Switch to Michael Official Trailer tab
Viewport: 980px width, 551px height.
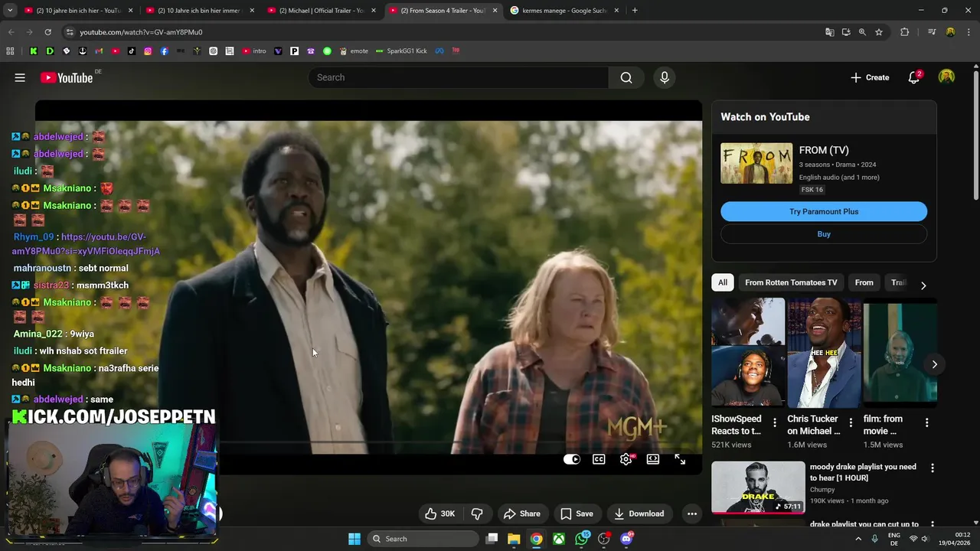322,11
